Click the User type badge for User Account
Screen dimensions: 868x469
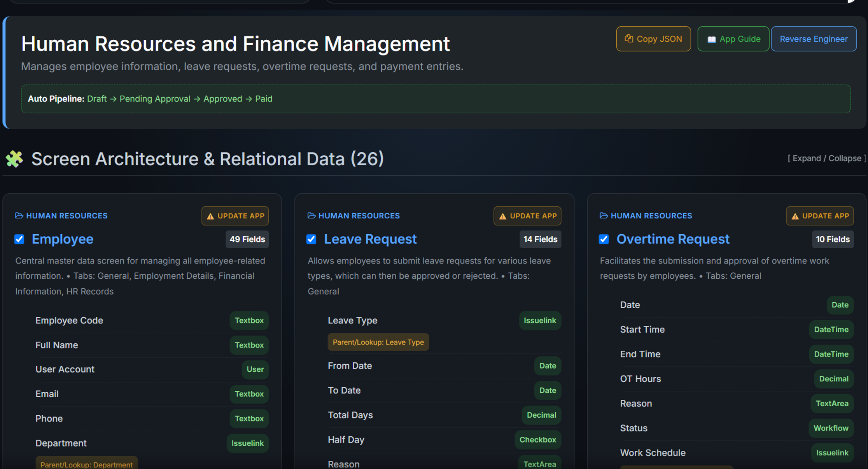pos(255,369)
